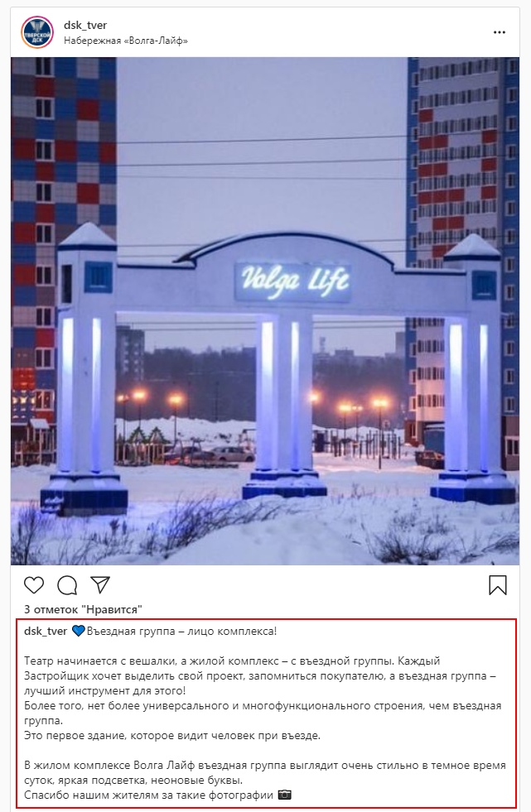Open the location Набережная «Волга-Лайф»

(x=126, y=41)
